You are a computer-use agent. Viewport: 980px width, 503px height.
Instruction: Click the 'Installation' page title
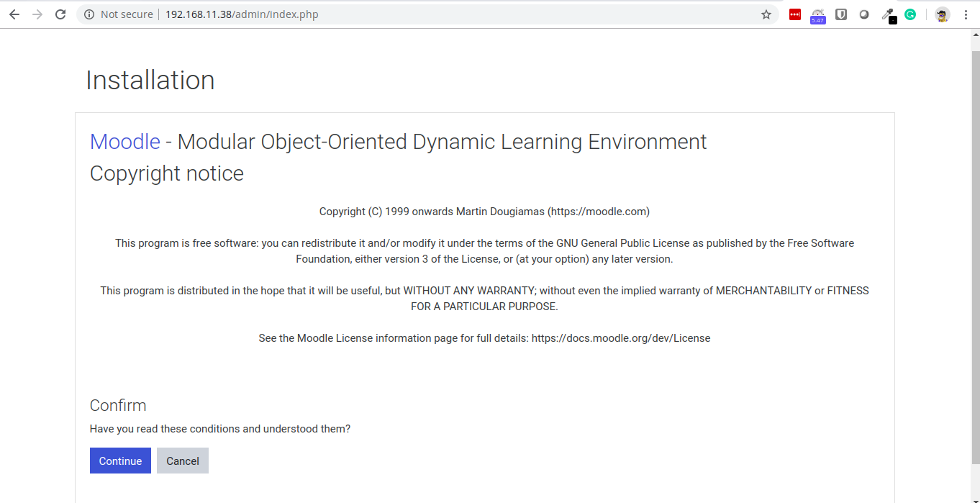(150, 80)
